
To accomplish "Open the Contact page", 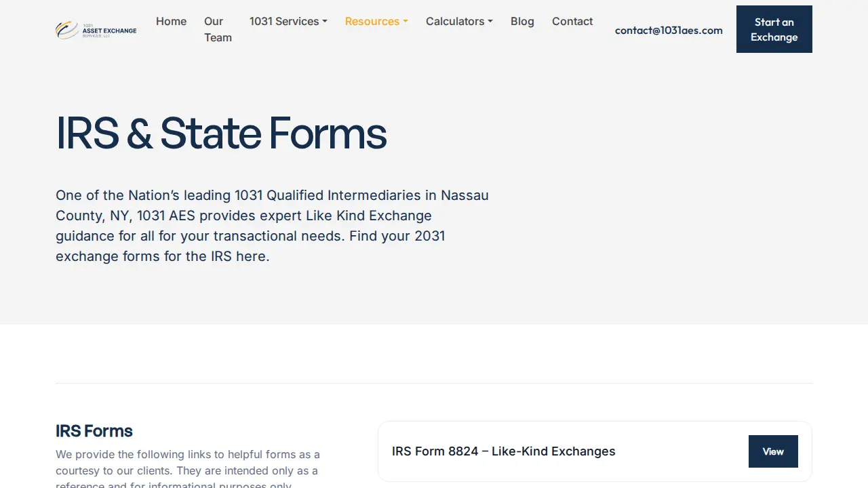I will coord(572,22).
